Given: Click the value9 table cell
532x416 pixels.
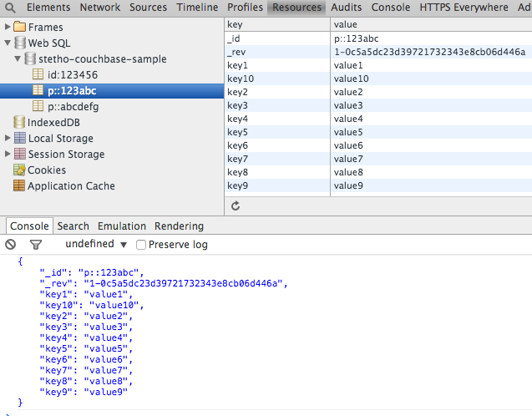Looking at the screenshot, I should (431, 185).
